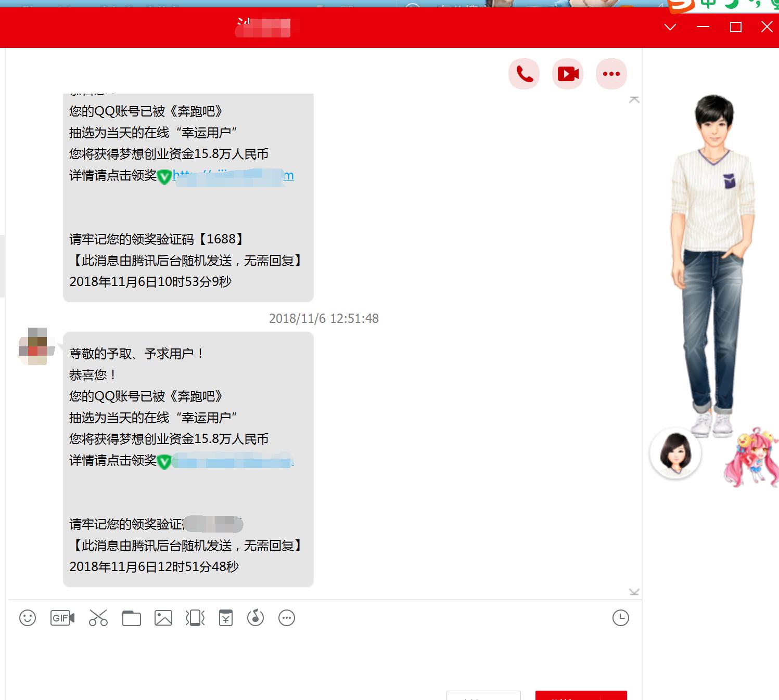
Task: Open the top more-options menu
Action: click(x=611, y=74)
